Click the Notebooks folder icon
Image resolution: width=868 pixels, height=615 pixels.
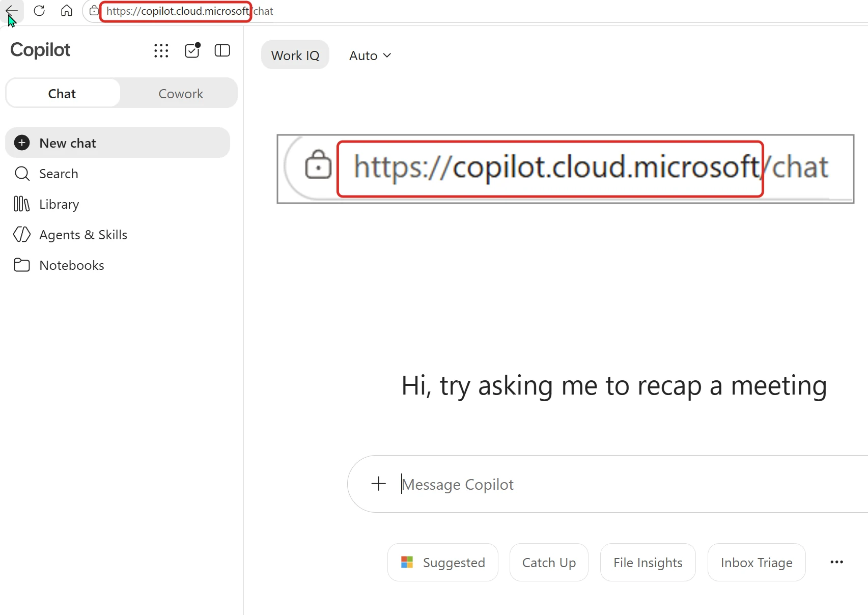(x=22, y=265)
